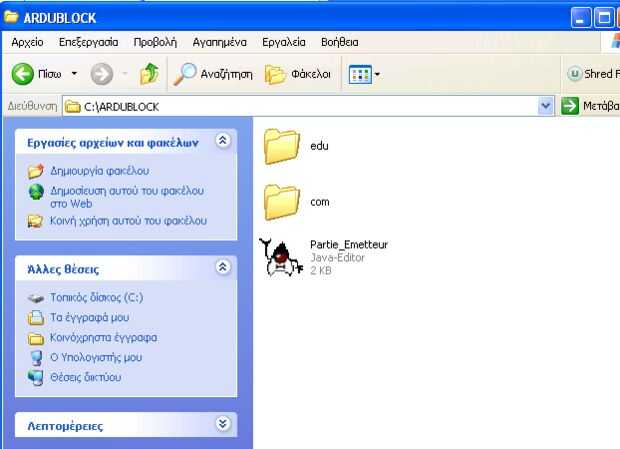This screenshot has height=449, width=620.
Task: Click the shared folder icon beside Κοινή χρήση
Action: click(x=35, y=221)
